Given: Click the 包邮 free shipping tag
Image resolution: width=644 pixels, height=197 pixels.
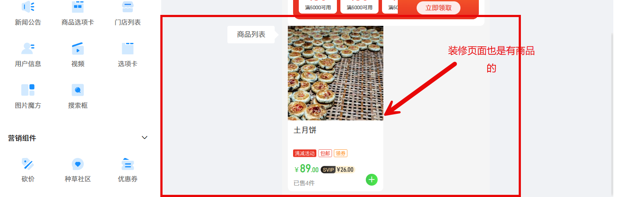Looking at the screenshot, I should pos(325,154).
